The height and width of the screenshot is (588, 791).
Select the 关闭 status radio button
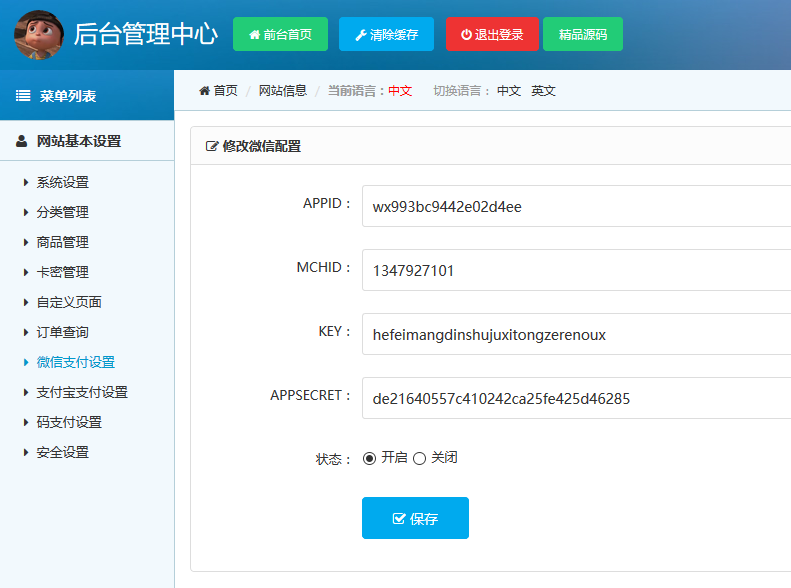pos(420,458)
